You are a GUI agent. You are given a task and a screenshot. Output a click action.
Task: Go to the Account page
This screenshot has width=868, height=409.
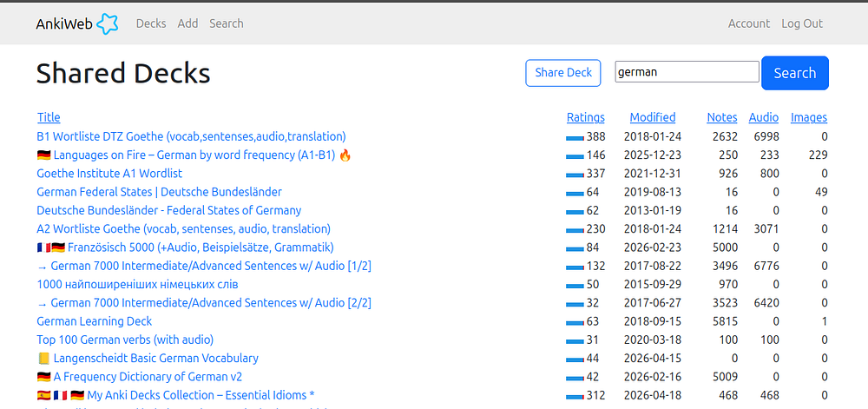point(748,23)
